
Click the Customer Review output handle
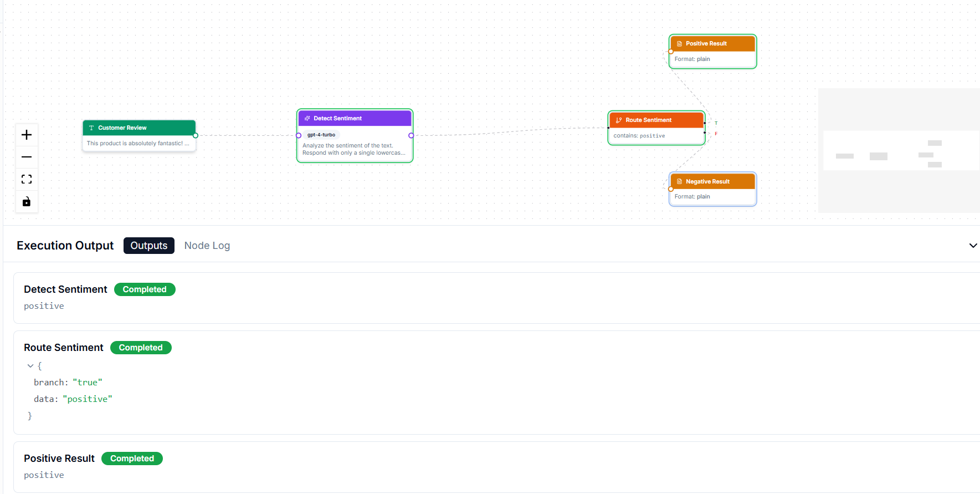[x=196, y=135]
